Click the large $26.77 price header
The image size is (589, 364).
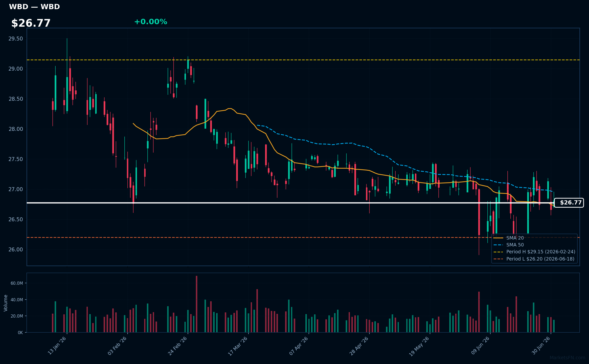pos(31,23)
